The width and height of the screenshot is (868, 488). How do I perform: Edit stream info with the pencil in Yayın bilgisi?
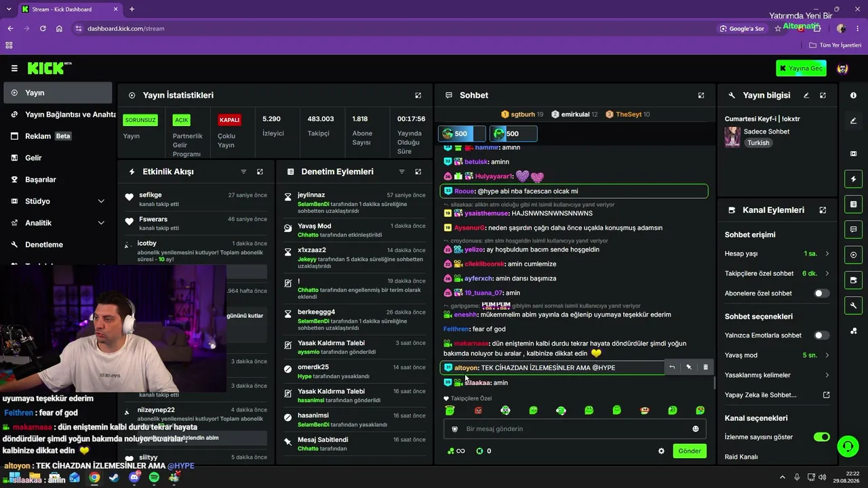click(x=806, y=96)
